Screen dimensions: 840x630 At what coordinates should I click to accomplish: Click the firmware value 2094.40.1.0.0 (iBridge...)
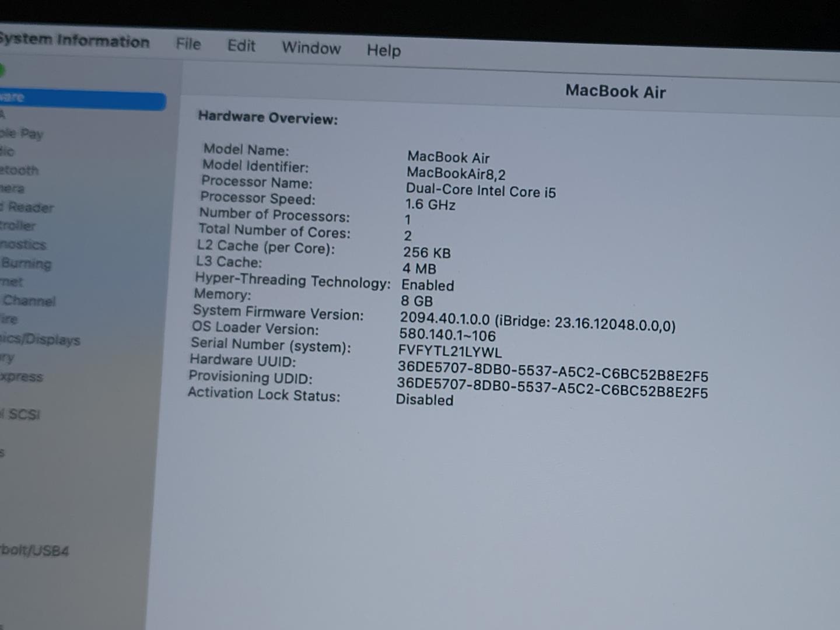coord(538,322)
